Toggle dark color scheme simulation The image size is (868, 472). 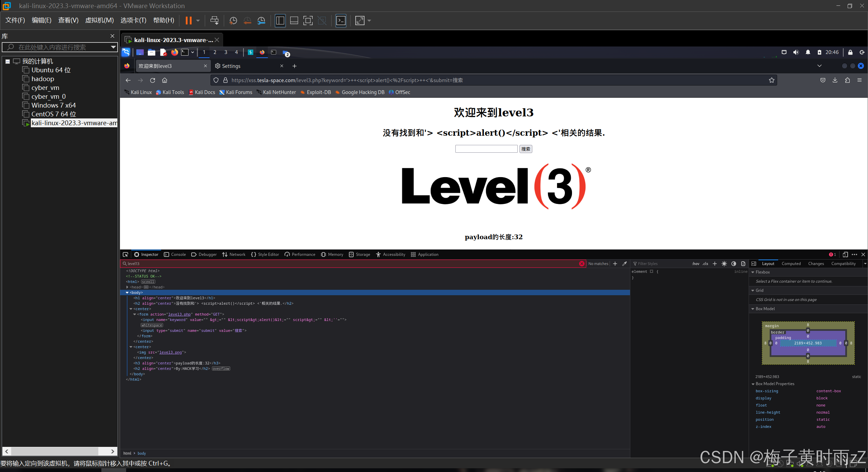[x=734, y=264]
